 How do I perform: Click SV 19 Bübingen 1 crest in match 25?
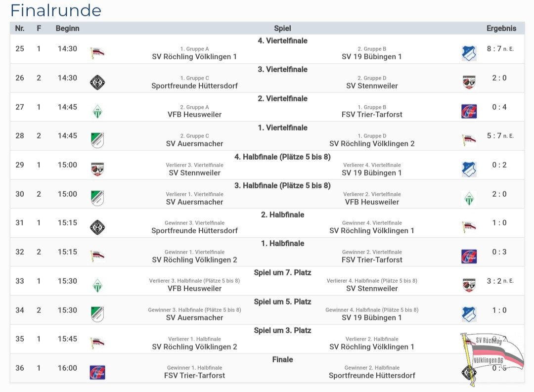[469, 53]
